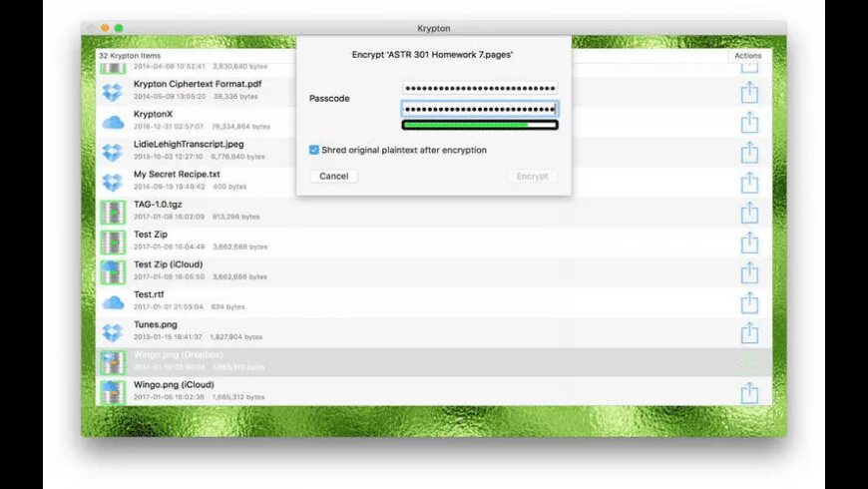Click archive icon of TAG-1.0.tgz
The height and width of the screenshot is (489, 868).
pyautogui.click(x=113, y=213)
